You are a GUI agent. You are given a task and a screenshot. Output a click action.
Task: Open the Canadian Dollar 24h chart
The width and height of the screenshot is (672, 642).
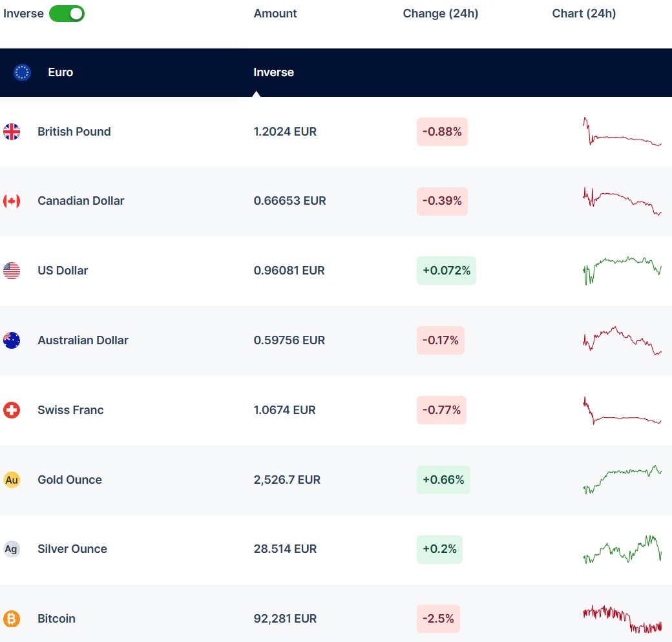click(x=622, y=201)
